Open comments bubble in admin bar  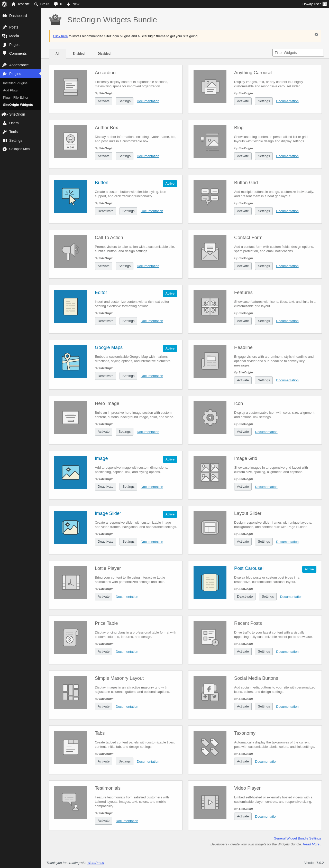[58, 4]
